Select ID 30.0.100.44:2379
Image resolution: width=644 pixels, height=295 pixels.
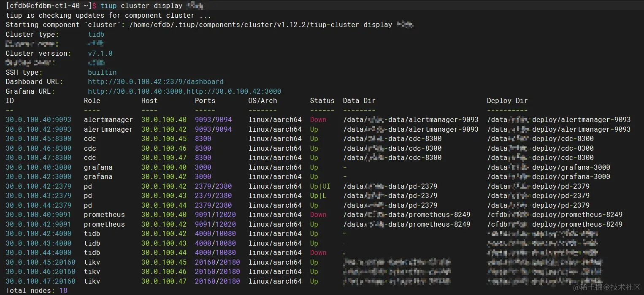pos(38,205)
